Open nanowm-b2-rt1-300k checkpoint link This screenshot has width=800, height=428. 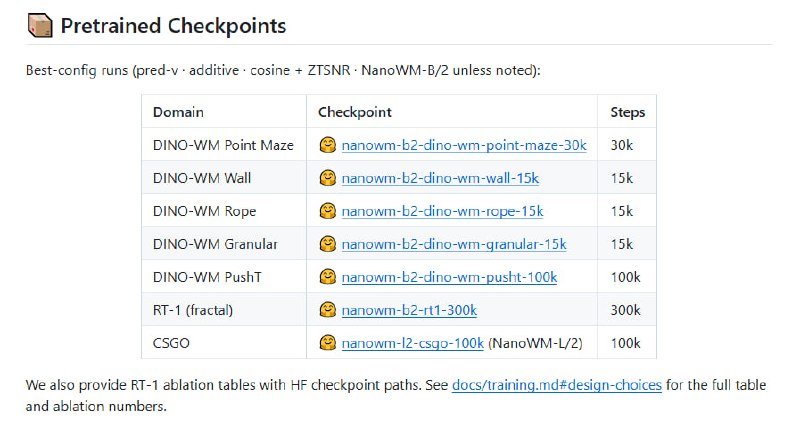[x=409, y=310]
